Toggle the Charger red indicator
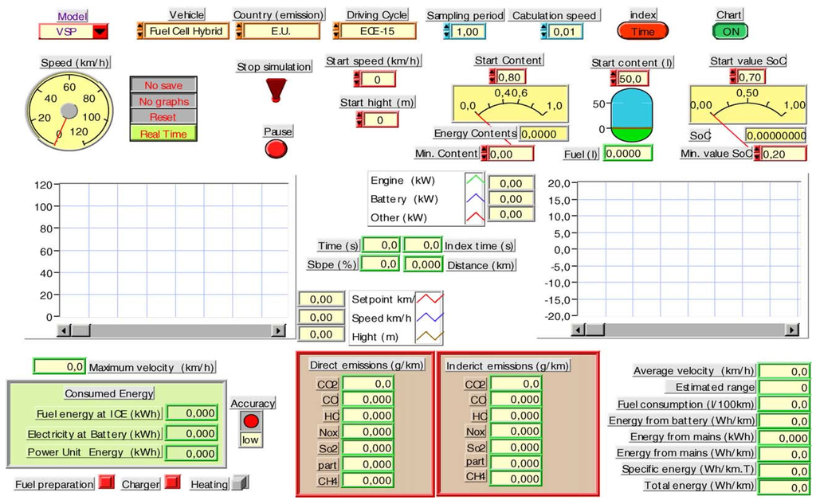The height and width of the screenshot is (504, 816). [x=172, y=483]
